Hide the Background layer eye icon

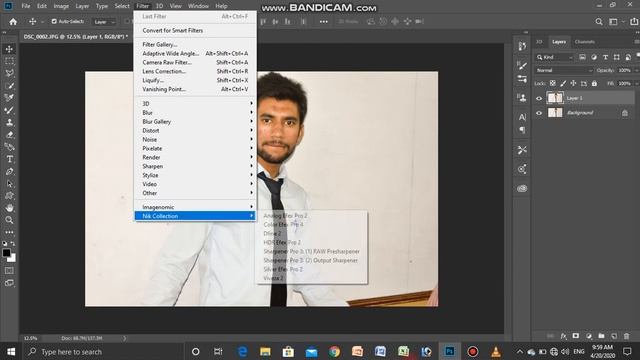pos(539,113)
